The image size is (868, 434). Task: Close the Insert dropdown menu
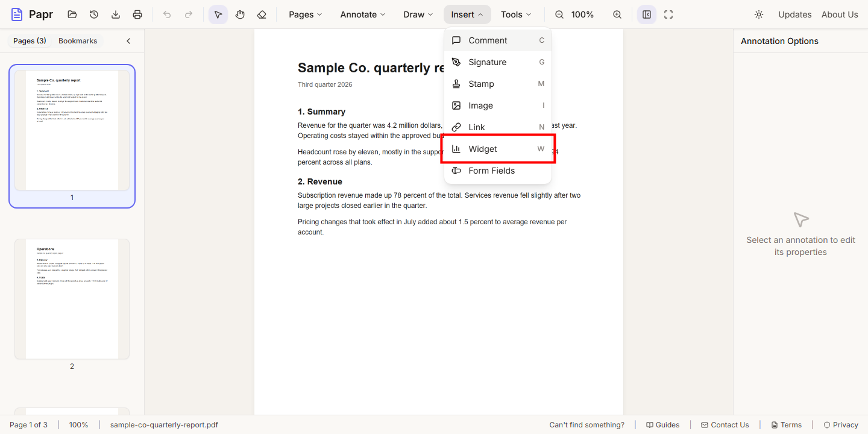[467, 14]
